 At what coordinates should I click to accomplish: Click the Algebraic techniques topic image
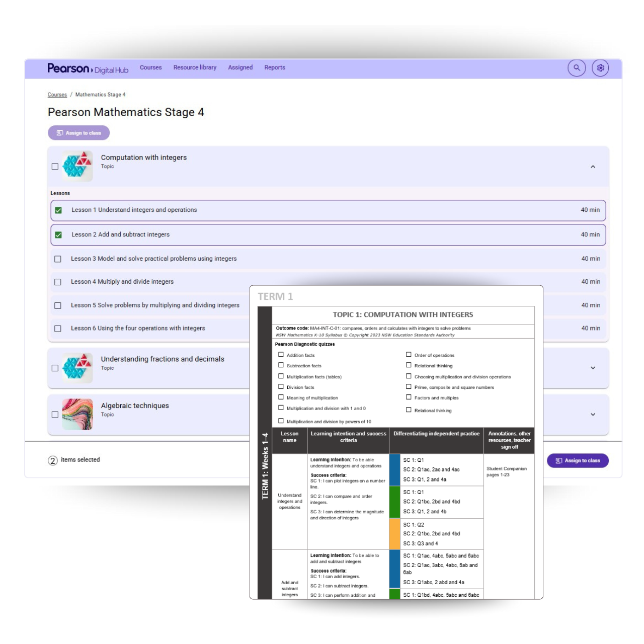(77, 414)
